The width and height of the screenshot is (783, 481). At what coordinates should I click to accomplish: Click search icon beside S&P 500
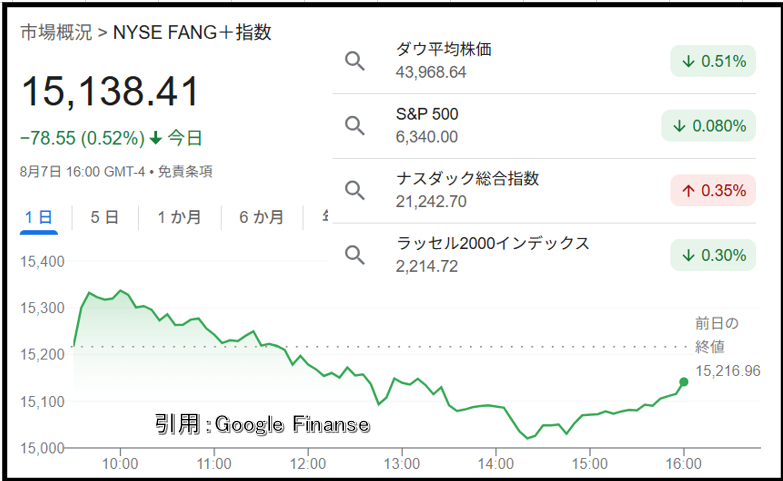[x=355, y=126]
